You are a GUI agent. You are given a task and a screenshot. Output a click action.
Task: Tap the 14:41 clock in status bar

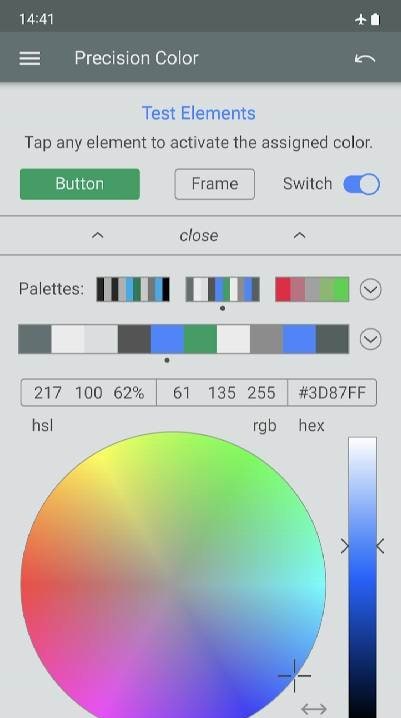(37, 19)
